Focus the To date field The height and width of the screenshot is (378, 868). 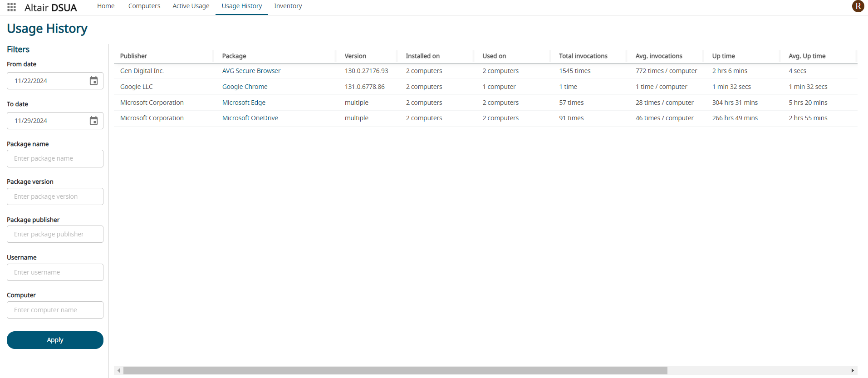click(55, 121)
